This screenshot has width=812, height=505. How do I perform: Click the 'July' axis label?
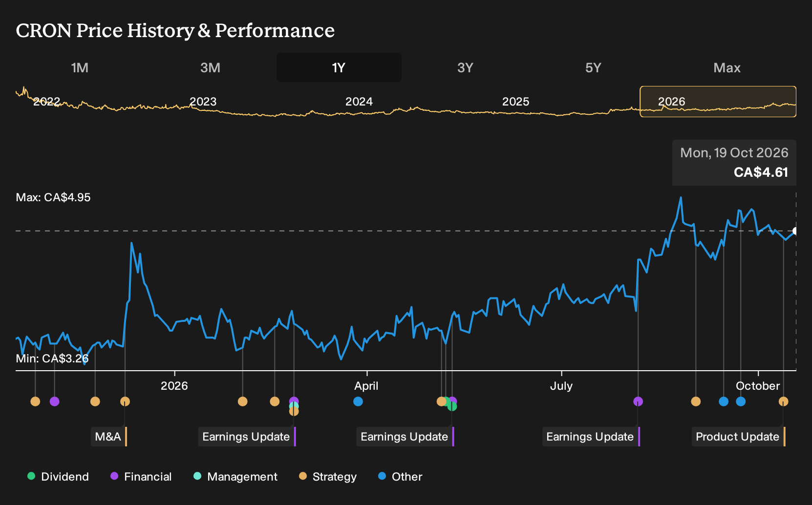tap(561, 386)
